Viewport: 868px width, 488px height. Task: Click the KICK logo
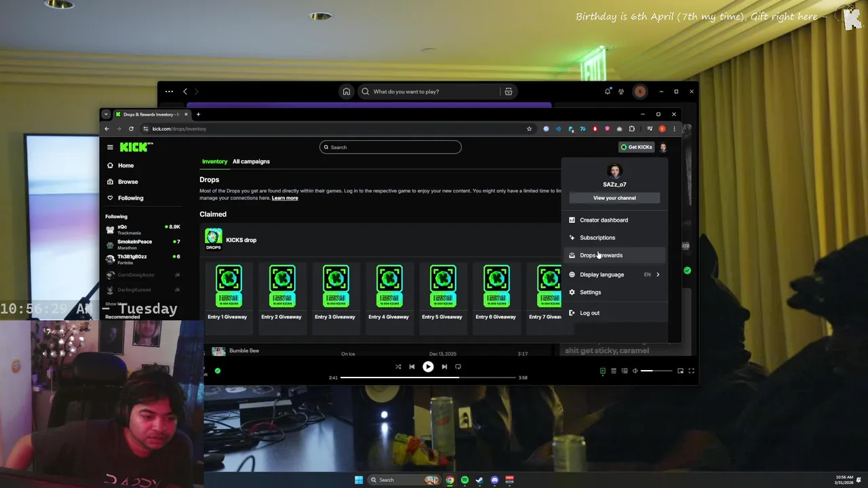[x=136, y=147]
